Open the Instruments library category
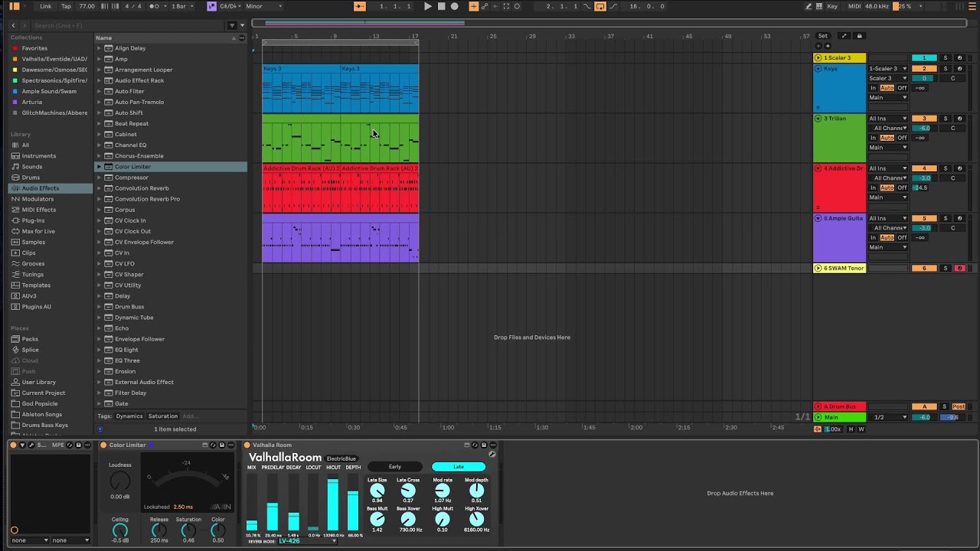This screenshot has width=980, height=551. click(38, 155)
